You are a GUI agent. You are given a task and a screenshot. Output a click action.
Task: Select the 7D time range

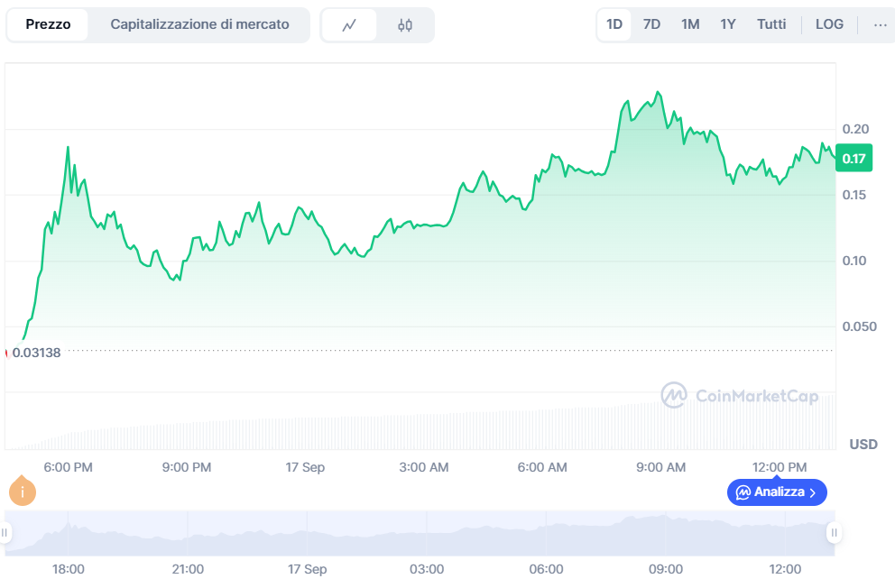click(x=651, y=24)
